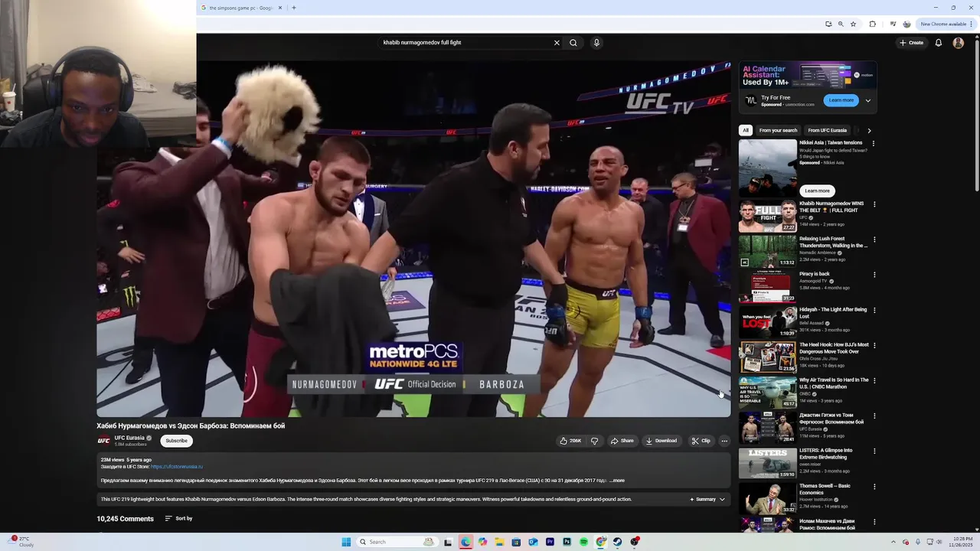This screenshot has height=551, width=980.
Task: Open options for Piracy is back
Action: coord(874,275)
